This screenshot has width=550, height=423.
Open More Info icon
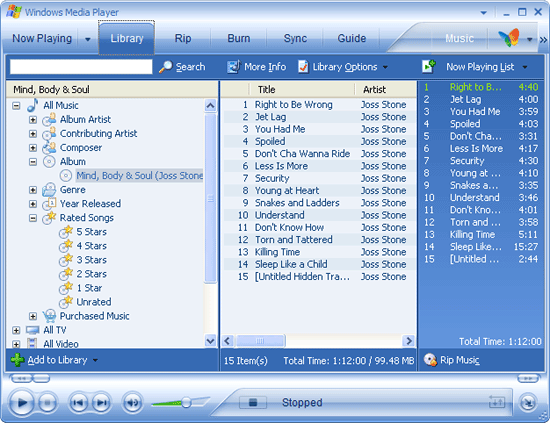point(233,67)
